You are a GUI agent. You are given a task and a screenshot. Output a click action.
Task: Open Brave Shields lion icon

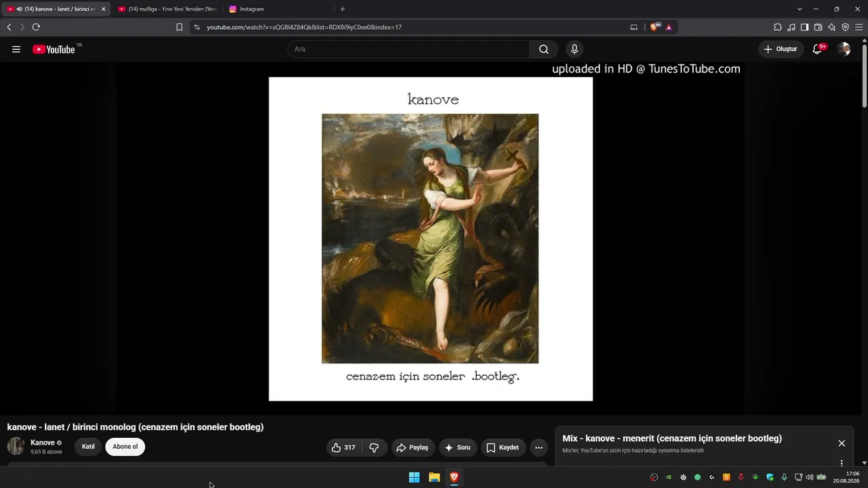click(x=654, y=27)
